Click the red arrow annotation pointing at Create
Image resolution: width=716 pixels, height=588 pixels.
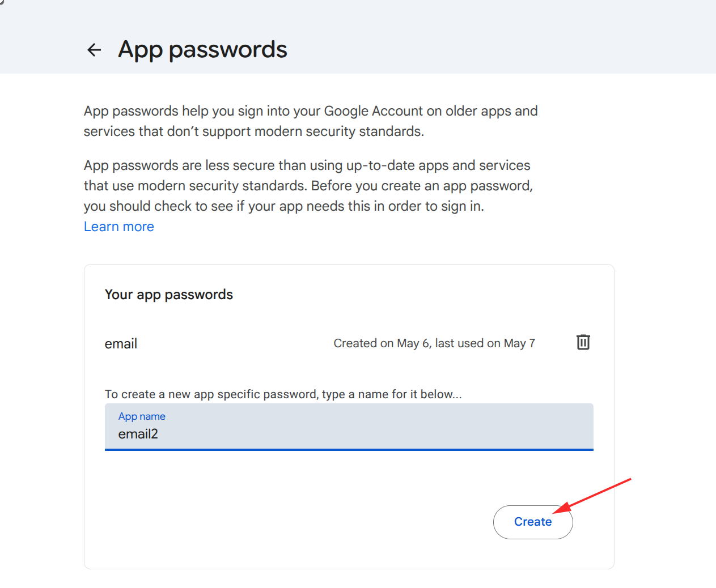(592, 496)
